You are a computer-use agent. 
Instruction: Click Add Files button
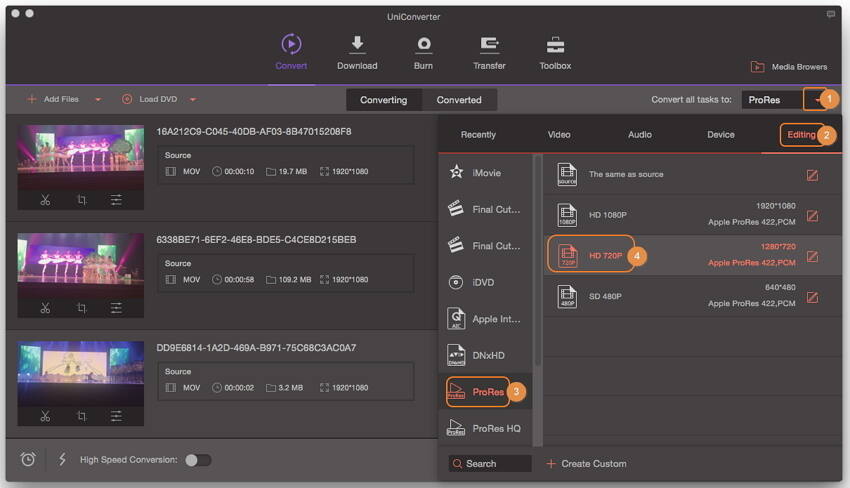point(53,99)
